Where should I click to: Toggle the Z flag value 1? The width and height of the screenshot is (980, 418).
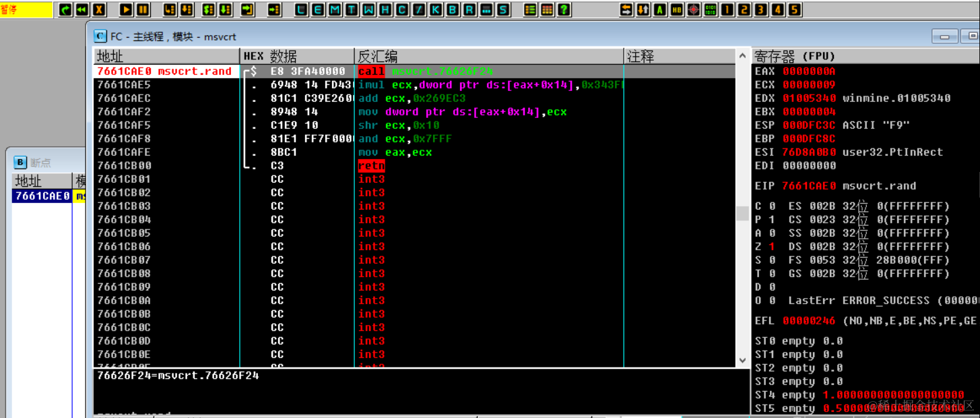pyautogui.click(x=772, y=247)
